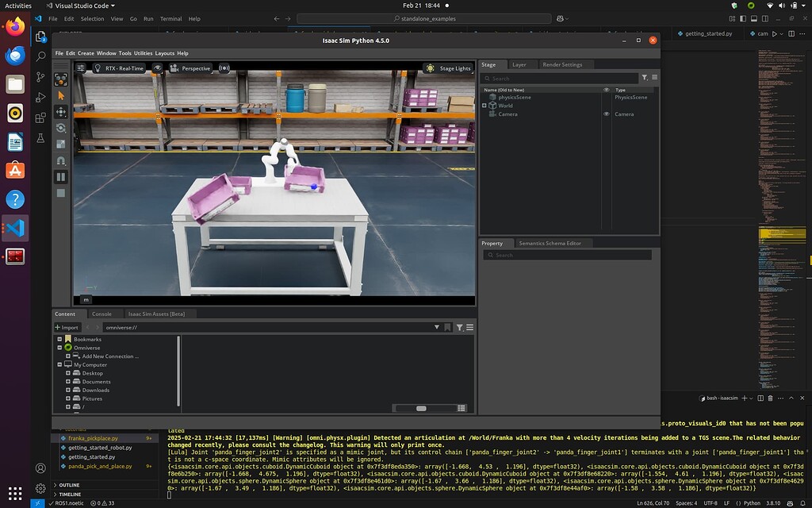Open viewport settings via the hamburger icon
The height and width of the screenshot is (508, 812).
click(x=81, y=68)
